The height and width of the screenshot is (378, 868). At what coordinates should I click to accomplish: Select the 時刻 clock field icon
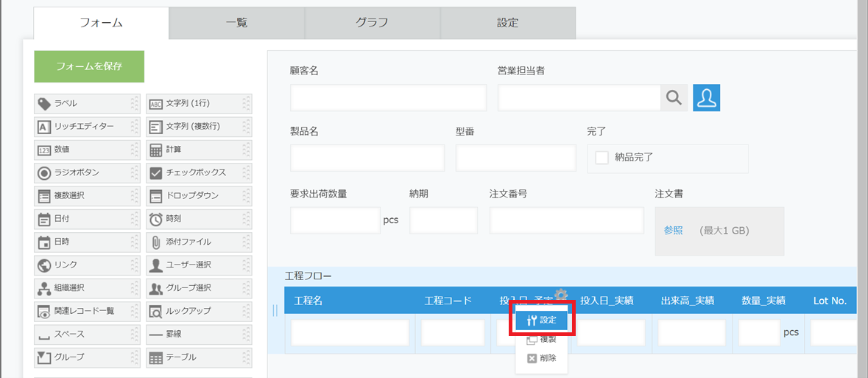point(156,219)
